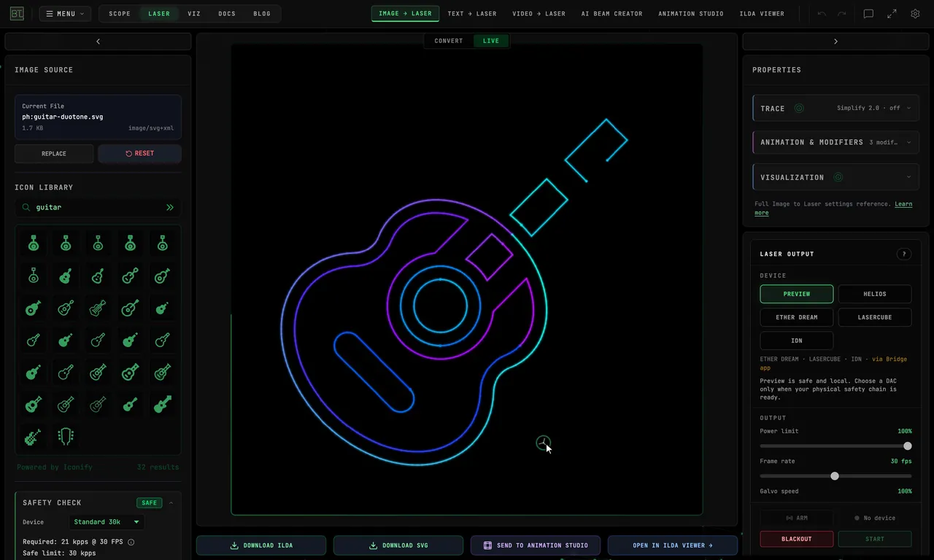Image resolution: width=934 pixels, height=560 pixels.
Task: Open the feedback speech-bubble icon
Action: click(868, 14)
